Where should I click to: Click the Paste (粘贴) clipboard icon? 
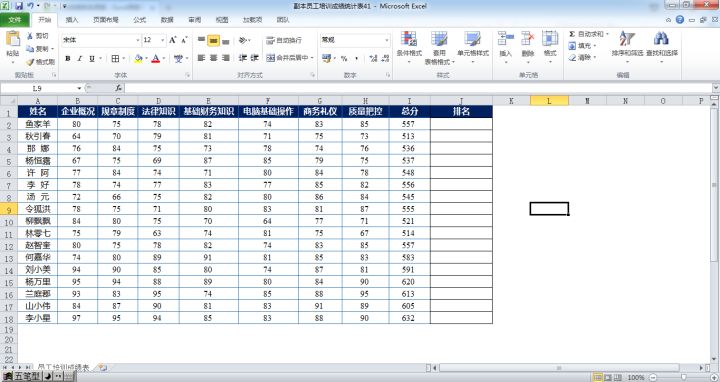click(13, 39)
